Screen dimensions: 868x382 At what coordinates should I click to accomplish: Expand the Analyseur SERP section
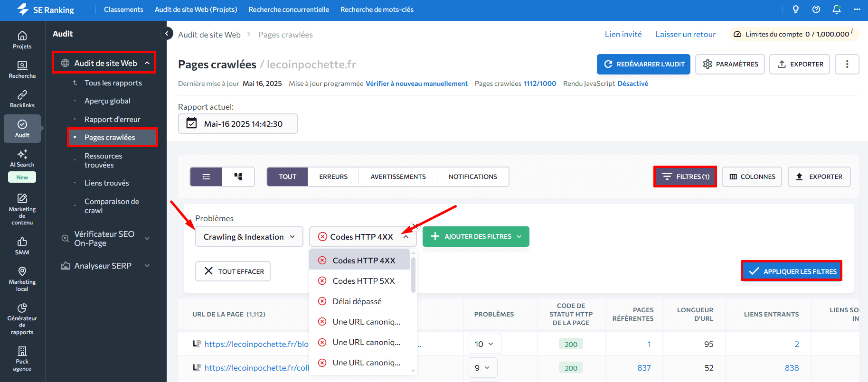point(147,266)
